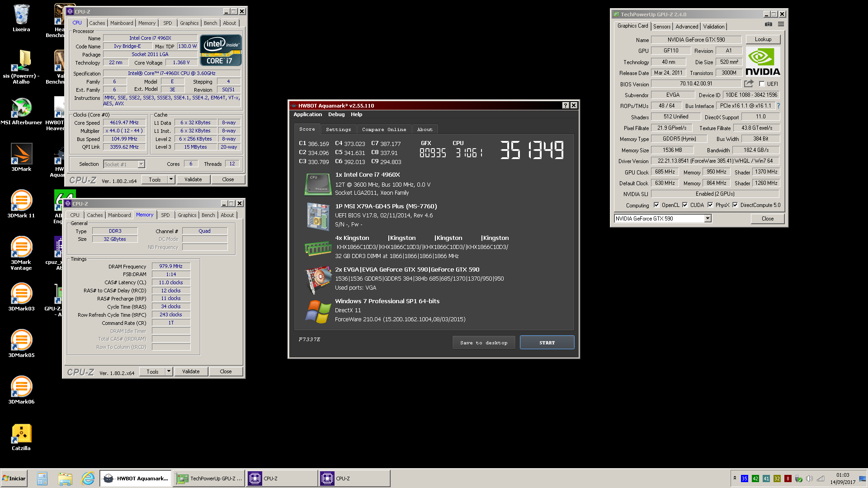
Task: Expand the Tools arrow in top CPU-Z window
Action: pos(171,179)
